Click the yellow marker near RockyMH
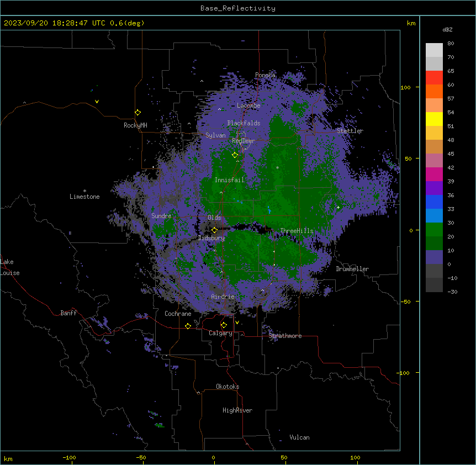The height and width of the screenshot is (465, 476). (x=137, y=113)
